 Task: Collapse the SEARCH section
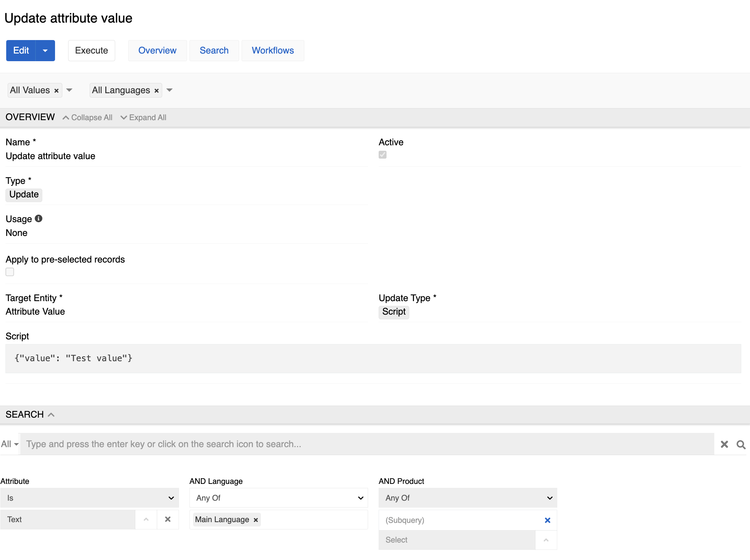click(x=51, y=415)
